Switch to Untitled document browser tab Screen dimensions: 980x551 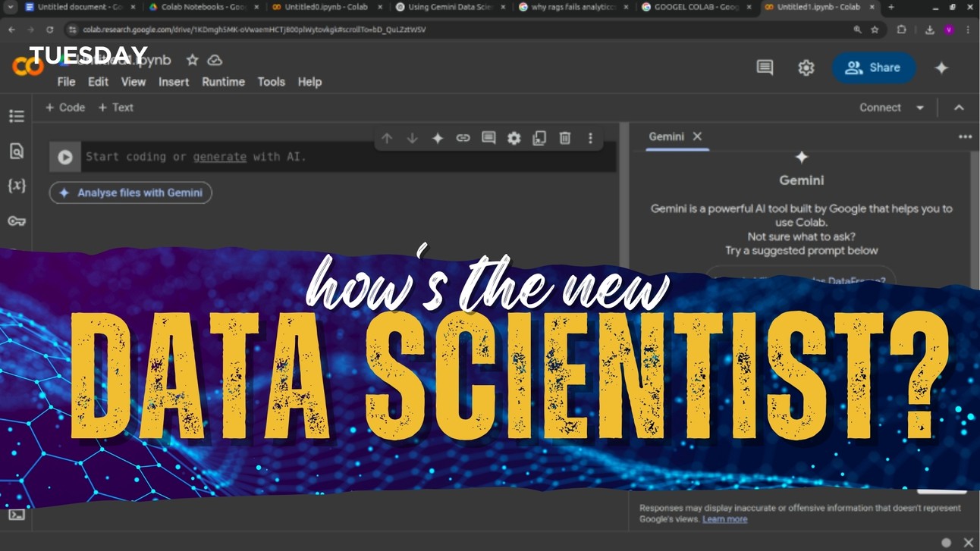[80, 7]
